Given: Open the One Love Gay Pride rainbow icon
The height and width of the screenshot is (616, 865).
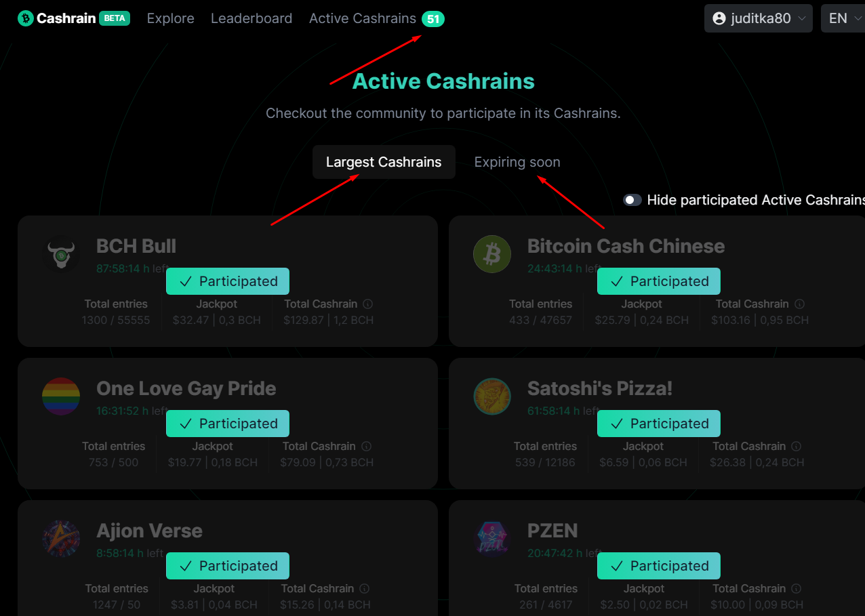Looking at the screenshot, I should click(61, 396).
